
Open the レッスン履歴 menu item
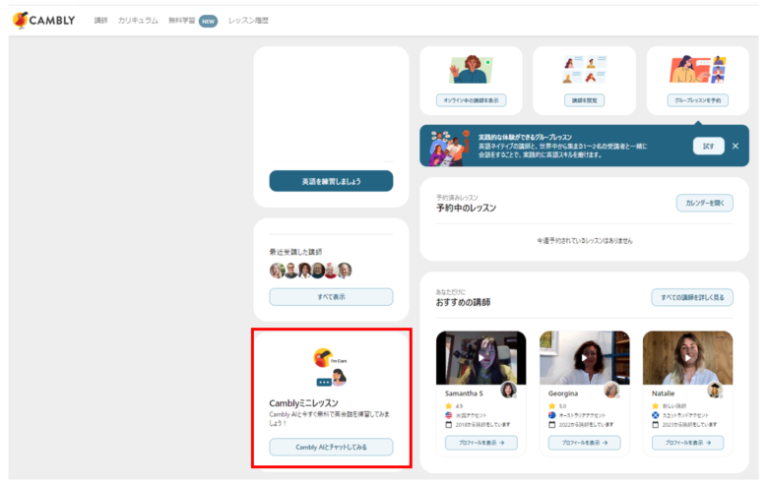[248, 21]
